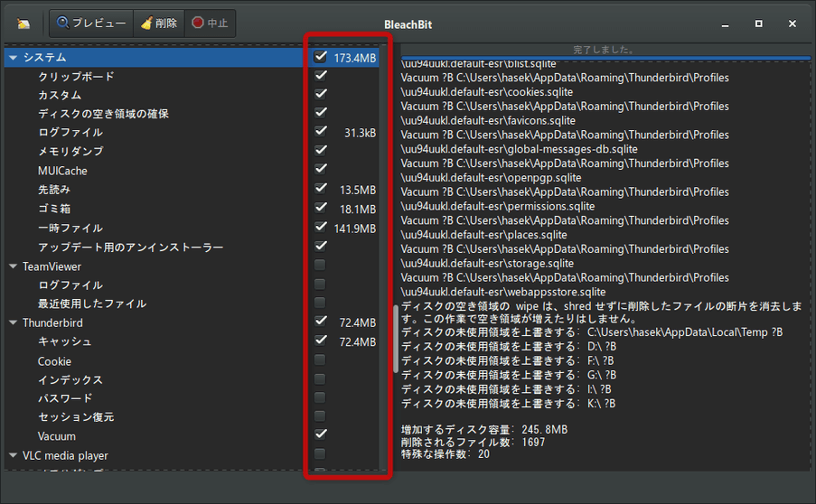
Task: Click the 特殊な操作数 summary line
Action: click(446, 454)
